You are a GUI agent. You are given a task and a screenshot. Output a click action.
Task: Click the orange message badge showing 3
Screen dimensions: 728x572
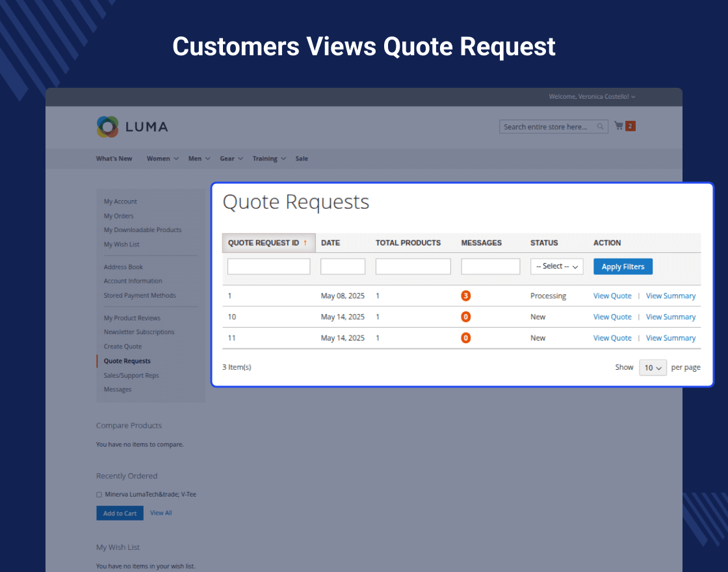(465, 296)
